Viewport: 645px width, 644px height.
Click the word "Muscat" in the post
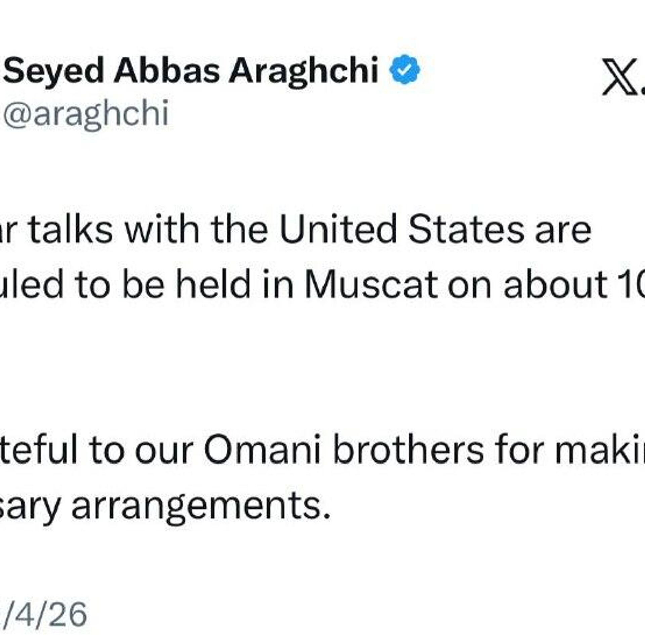(x=372, y=285)
